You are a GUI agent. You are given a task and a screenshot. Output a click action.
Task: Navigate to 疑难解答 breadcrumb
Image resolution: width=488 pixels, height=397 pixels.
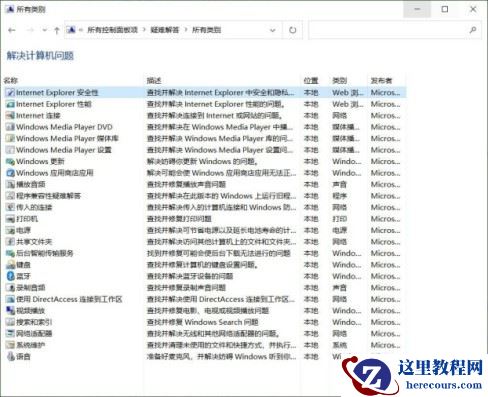(x=165, y=30)
